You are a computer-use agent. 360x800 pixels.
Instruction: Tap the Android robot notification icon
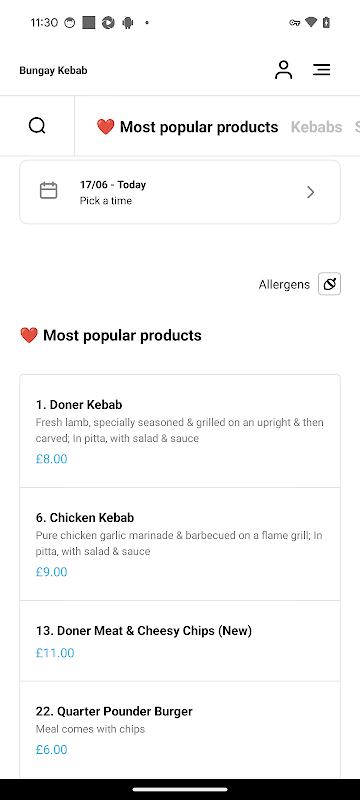(127, 22)
